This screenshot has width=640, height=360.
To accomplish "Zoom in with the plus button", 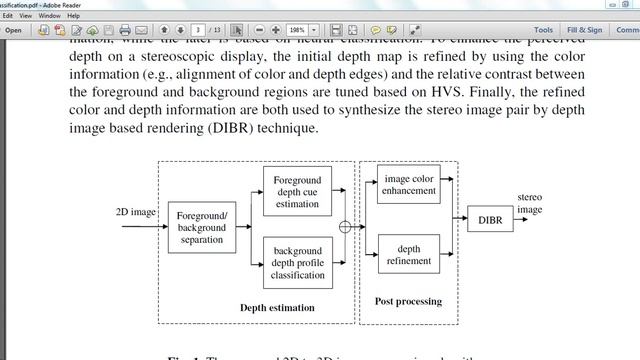I will [276, 30].
